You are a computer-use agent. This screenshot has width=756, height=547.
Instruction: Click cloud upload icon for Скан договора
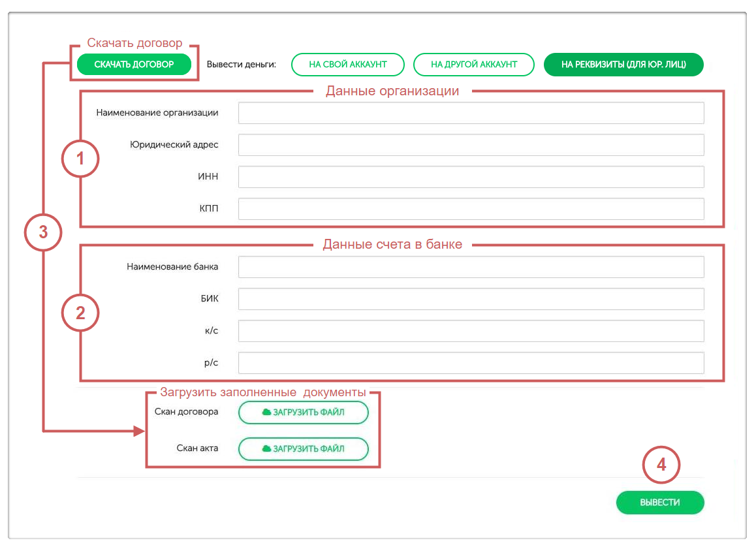(266, 413)
